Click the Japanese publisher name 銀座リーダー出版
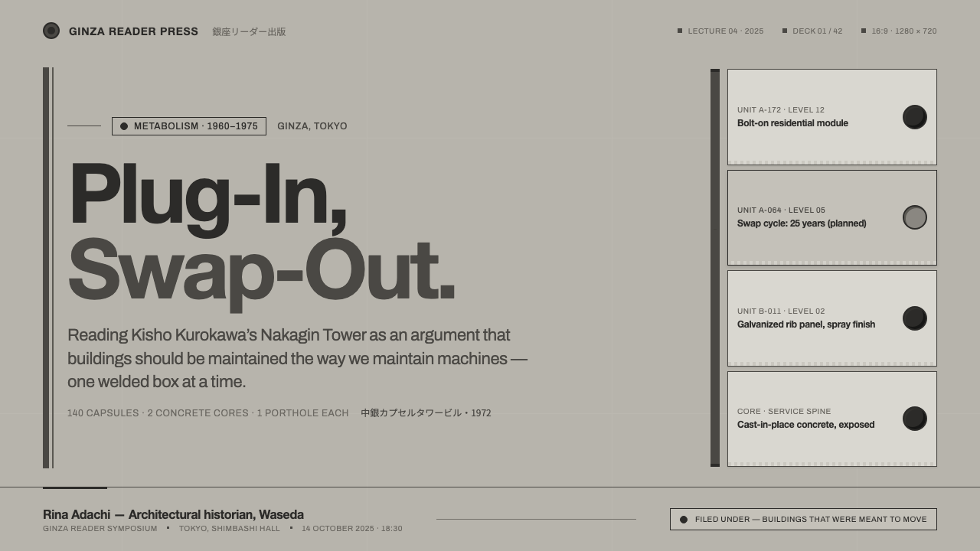980x551 pixels. (x=249, y=32)
